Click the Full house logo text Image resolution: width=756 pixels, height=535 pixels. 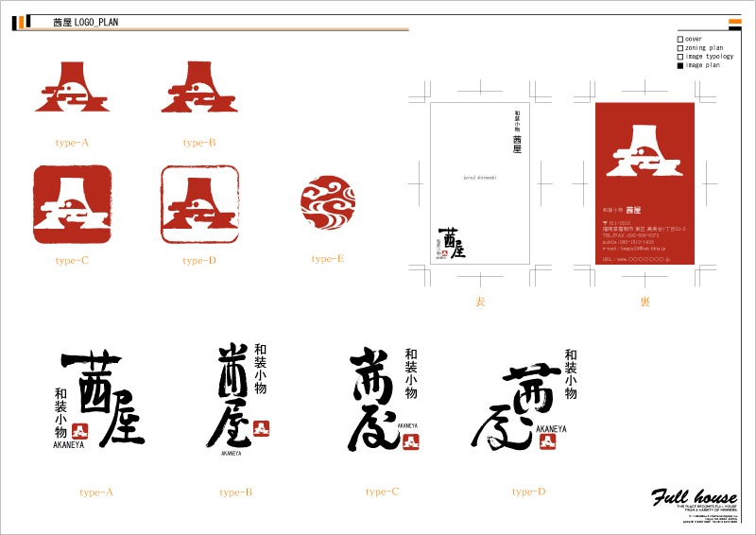pos(694,497)
